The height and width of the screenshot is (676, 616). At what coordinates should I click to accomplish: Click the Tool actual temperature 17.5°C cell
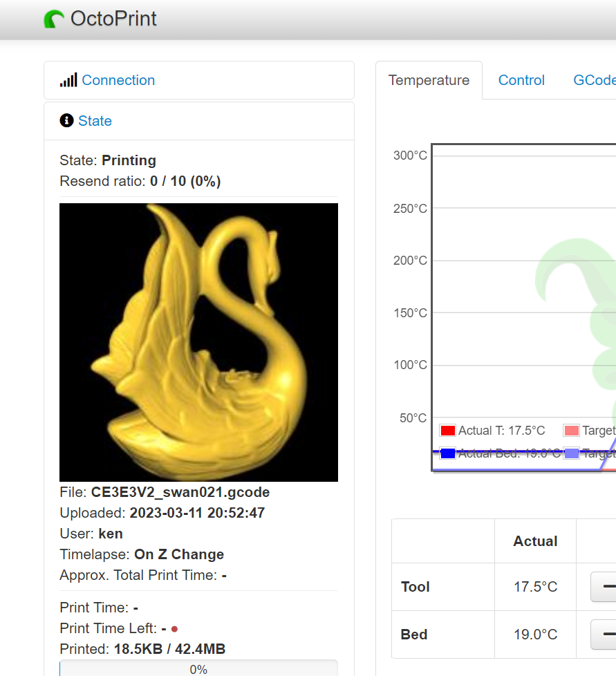[535, 587]
